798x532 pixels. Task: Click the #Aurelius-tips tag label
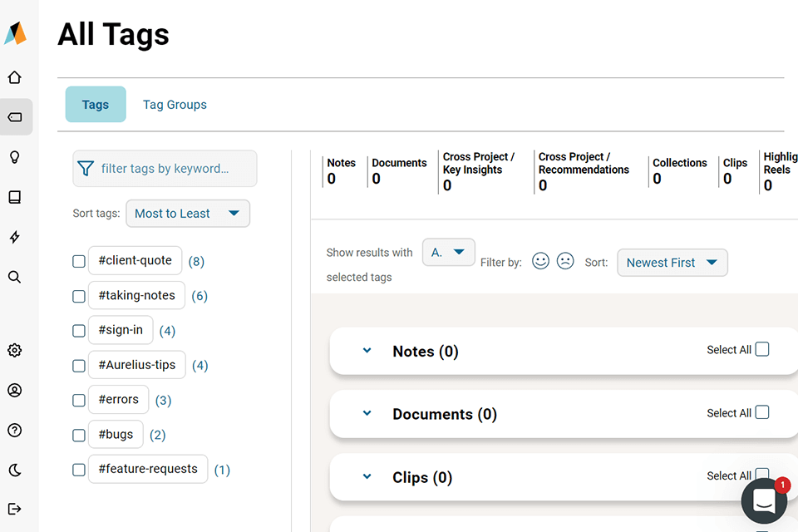(x=137, y=365)
